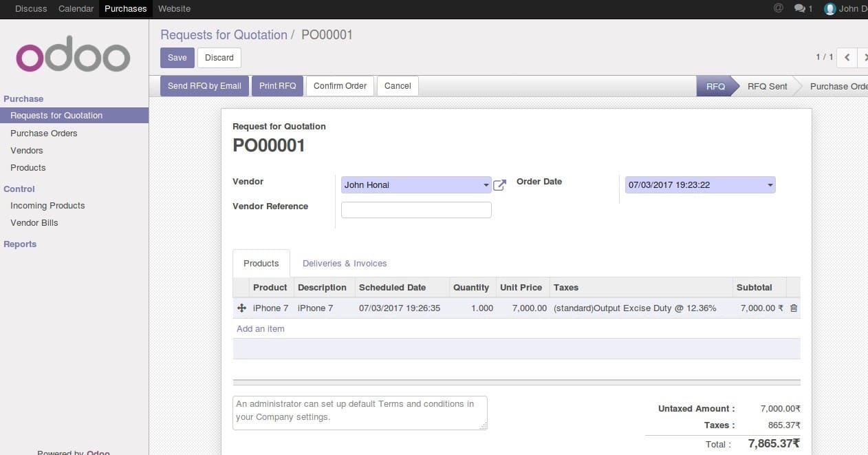Click the Vendor Reference input field
This screenshot has width=868, height=455.
pos(416,210)
